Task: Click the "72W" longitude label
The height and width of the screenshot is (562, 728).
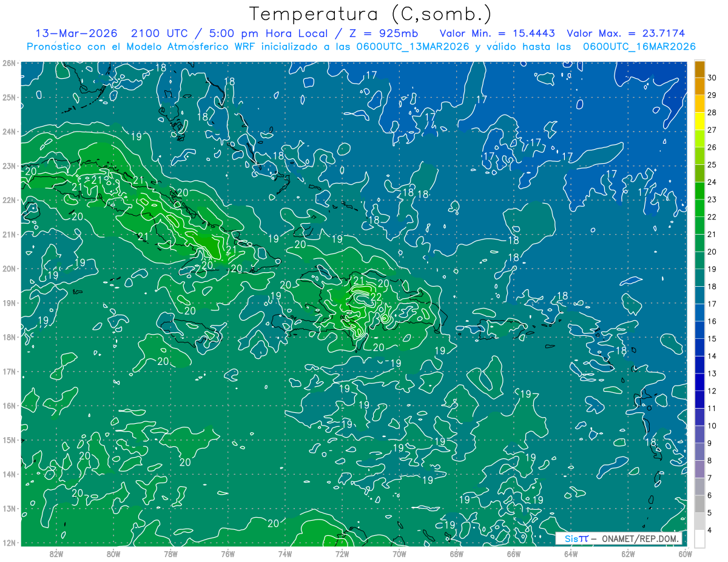Action: [342, 554]
